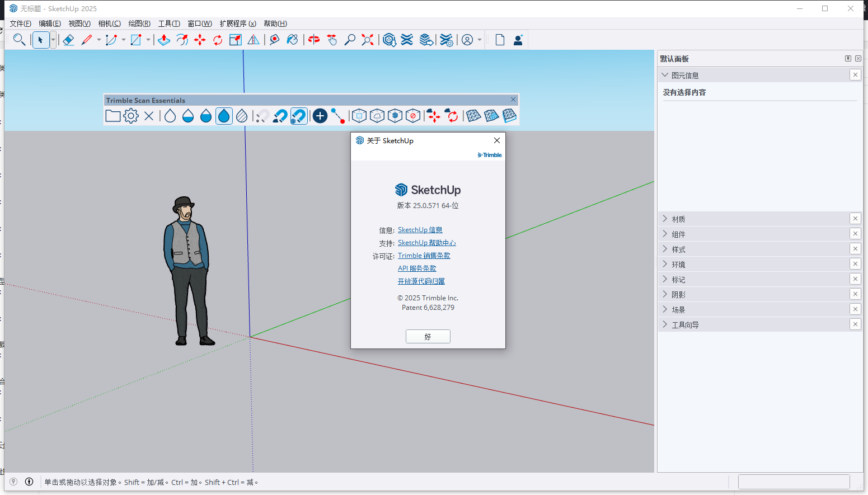868x495 pixels.
Task: Click the first terrain mesh icon
Action: pos(473,116)
